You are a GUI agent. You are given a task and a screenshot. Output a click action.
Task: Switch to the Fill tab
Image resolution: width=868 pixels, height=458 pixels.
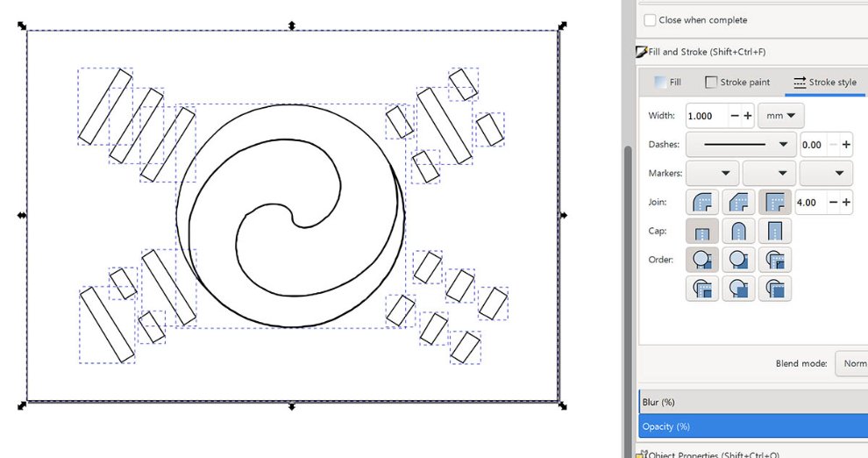point(666,82)
